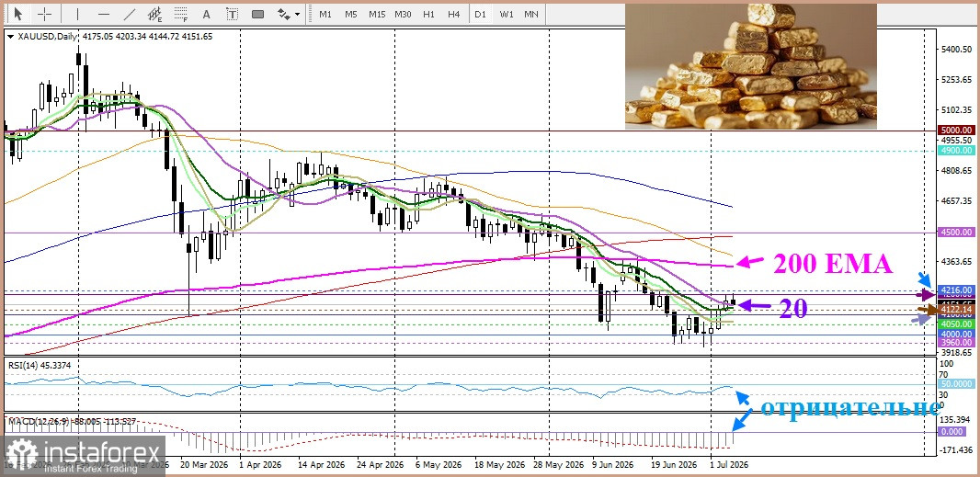The image size is (980, 477).
Task: Toggle the D1 daily timeframe
Action: [479, 14]
